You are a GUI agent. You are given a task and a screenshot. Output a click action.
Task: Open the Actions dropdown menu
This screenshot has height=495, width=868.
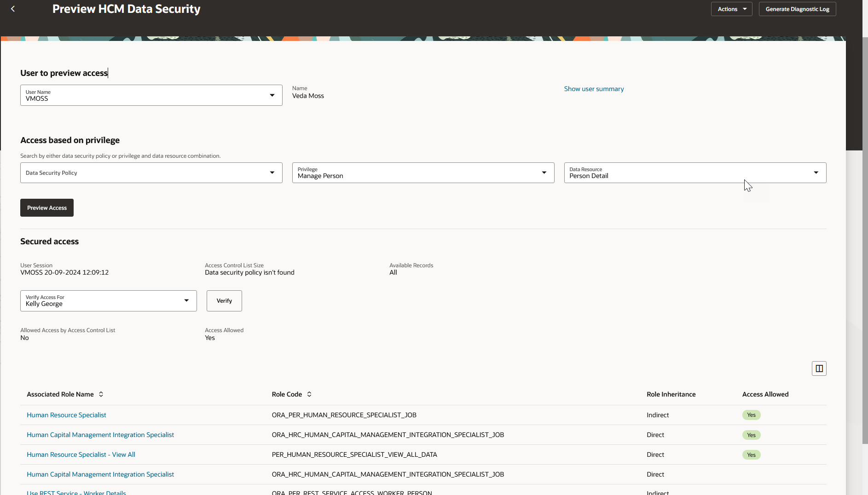click(731, 9)
